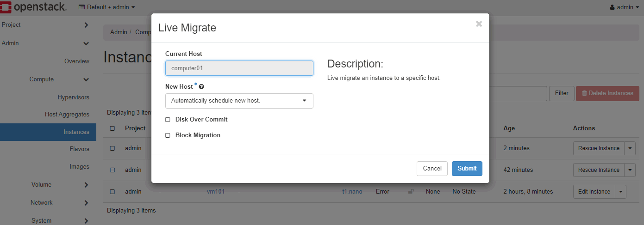Enable the Block Migration checkbox

[x=168, y=135]
